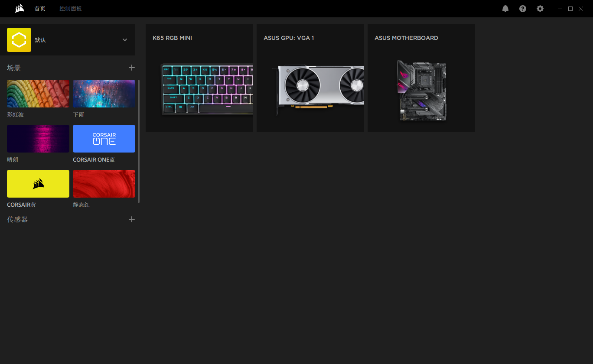Open the ASUS MOTHERBOARD device card

click(421, 78)
